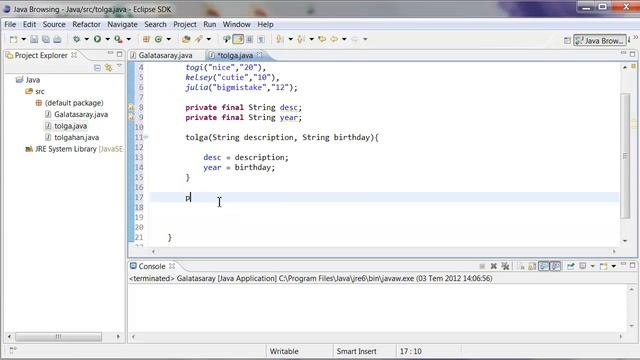The width and height of the screenshot is (640, 360).
Task: Switch to the Galatasaray.java editor tab
Action: coord(165,55)
